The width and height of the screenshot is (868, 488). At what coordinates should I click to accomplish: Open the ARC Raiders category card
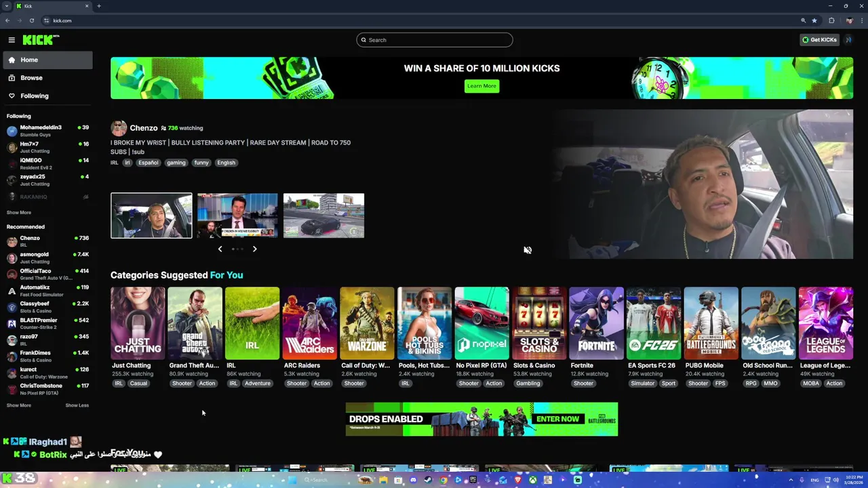(x=309, y=323)
